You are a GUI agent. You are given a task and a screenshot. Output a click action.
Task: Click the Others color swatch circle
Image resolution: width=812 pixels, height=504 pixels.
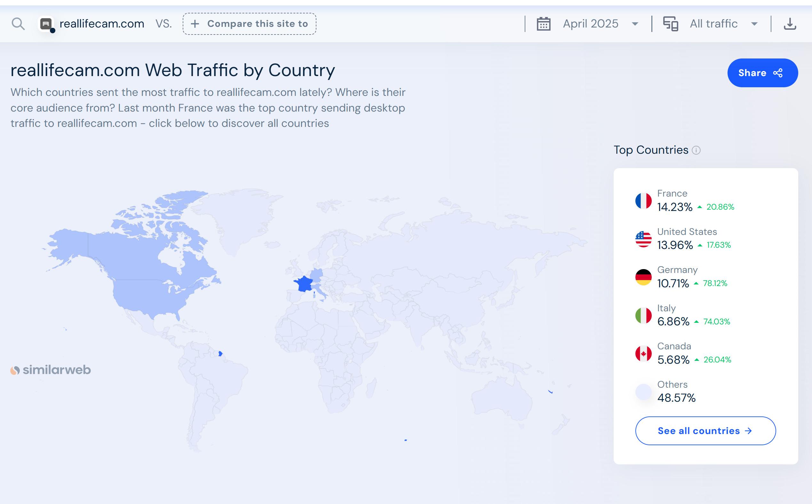tap(643, 392)
